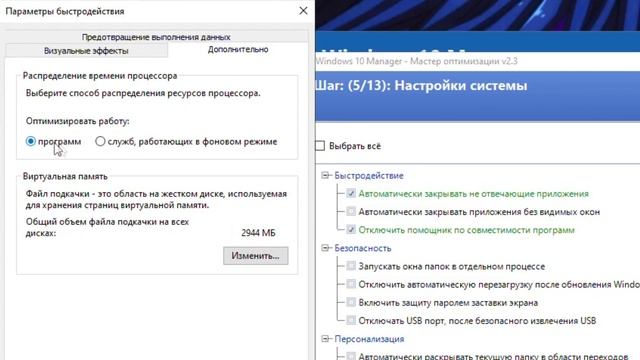Select the Персонализация category label
The width and height of the screenshot is (640, 360).
tap(369, 339)
